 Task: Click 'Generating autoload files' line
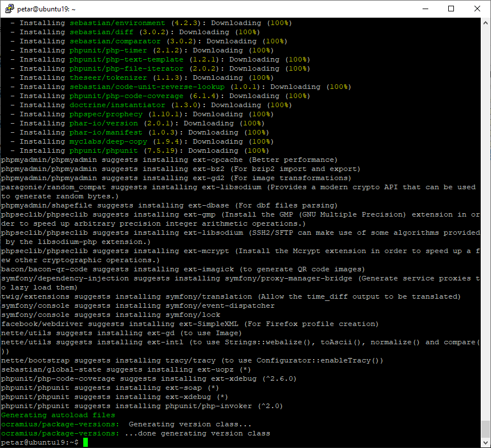pos(58,415)
